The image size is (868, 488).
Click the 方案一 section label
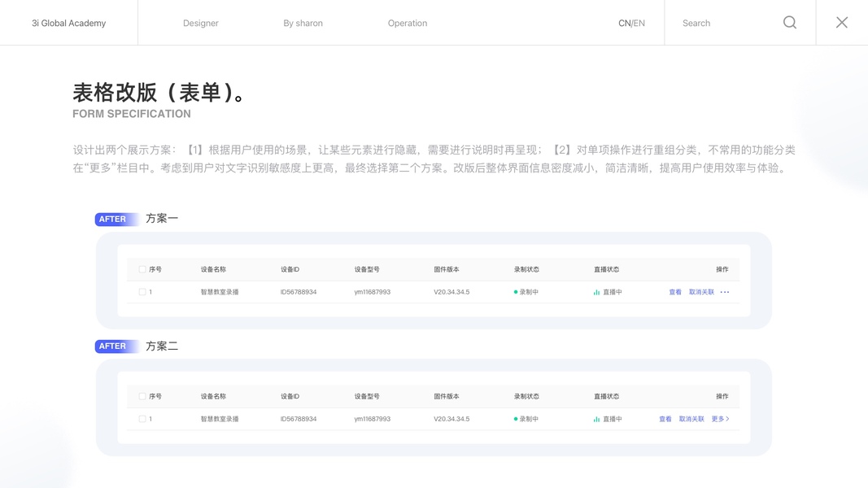(x=162, y=219)
